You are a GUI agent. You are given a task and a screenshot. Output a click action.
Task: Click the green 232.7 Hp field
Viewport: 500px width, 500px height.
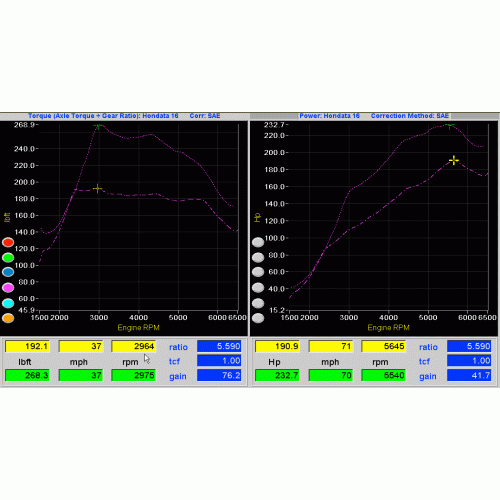pyautogui.click(x=277, y=375)
